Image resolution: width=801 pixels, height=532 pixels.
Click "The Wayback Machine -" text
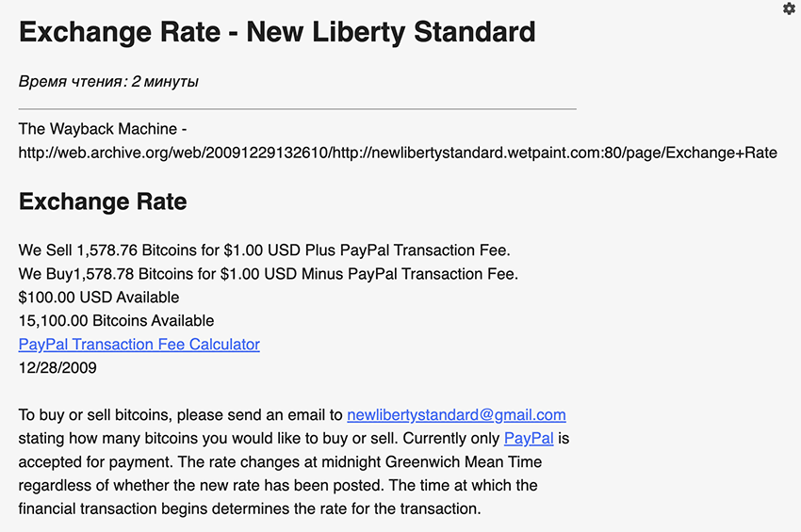point(103,129)
